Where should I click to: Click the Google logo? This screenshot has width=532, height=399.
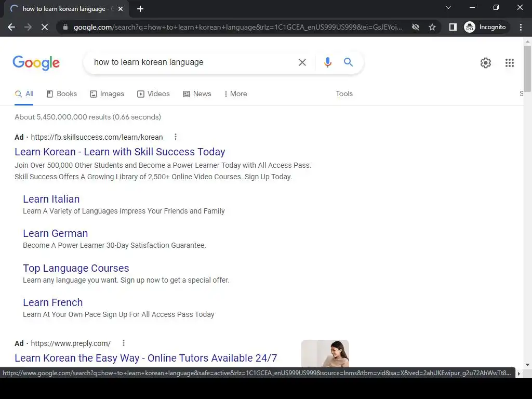point(36,63)
